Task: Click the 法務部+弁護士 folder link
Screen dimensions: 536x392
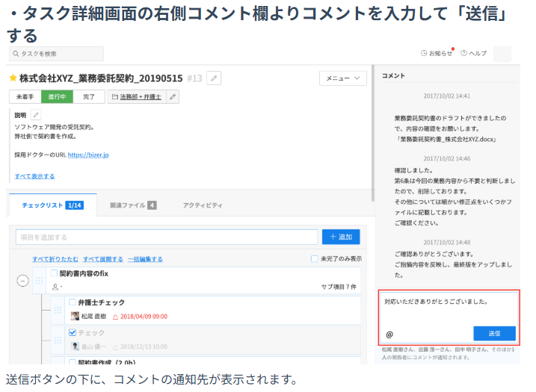Action: click(x=141, y=97)
